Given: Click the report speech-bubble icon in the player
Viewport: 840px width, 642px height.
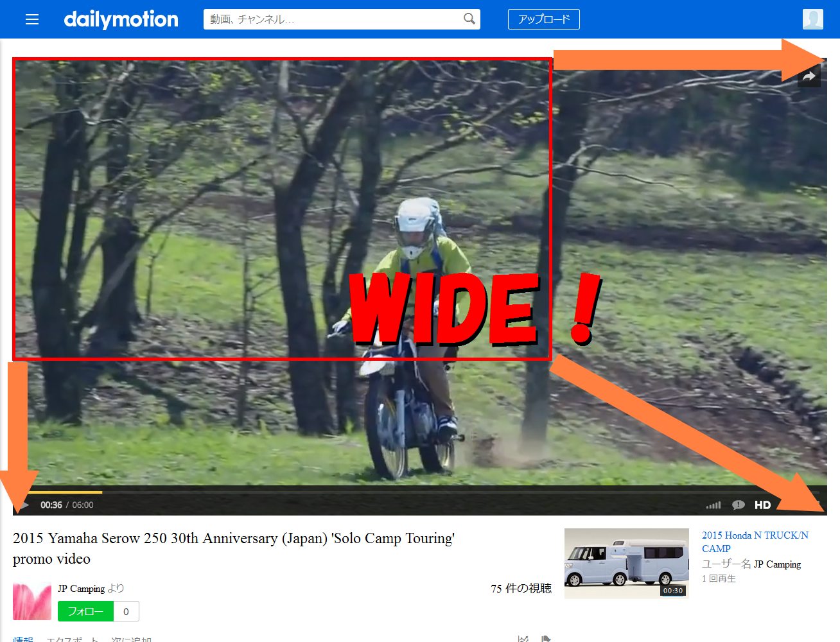Looking at the screenshot, I should pos(738,505).
